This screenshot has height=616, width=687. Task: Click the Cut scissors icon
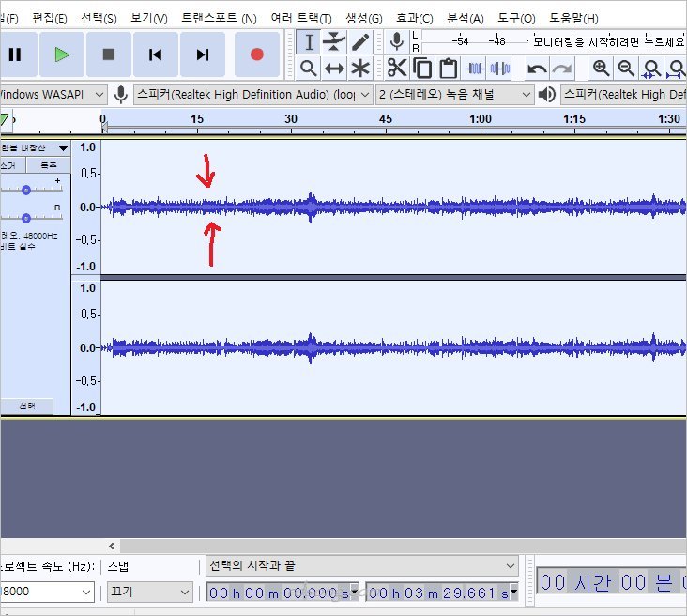point(397,69)
